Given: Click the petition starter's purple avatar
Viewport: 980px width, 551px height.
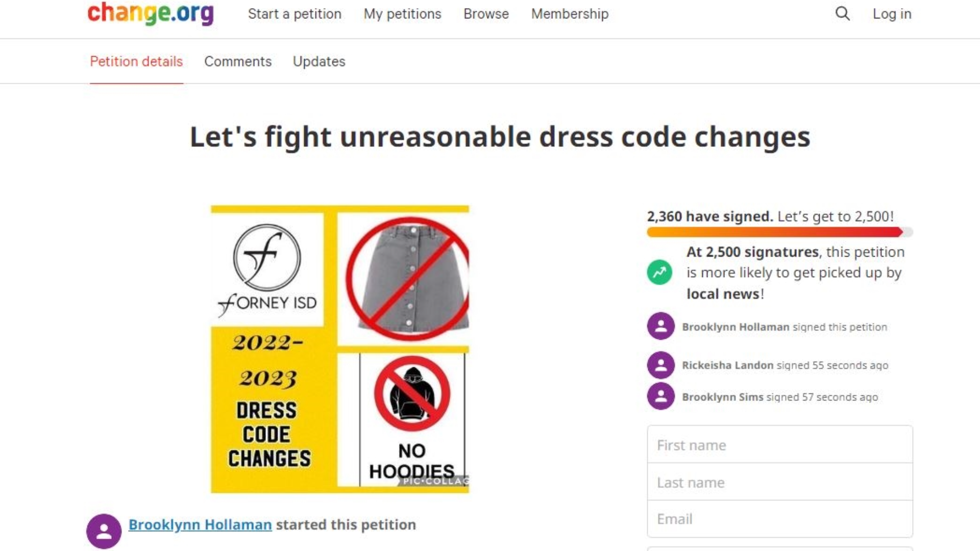Looking at the screenshot, I should 104,531.
